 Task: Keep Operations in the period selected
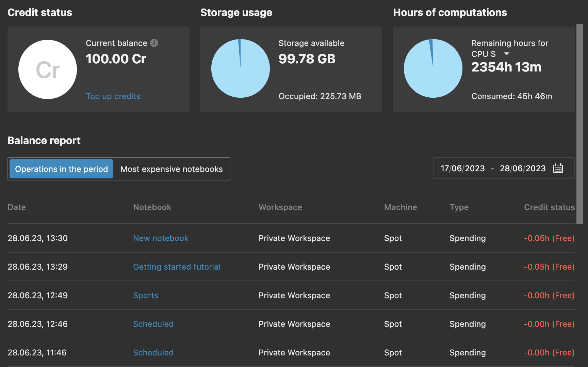coord(61,169)
